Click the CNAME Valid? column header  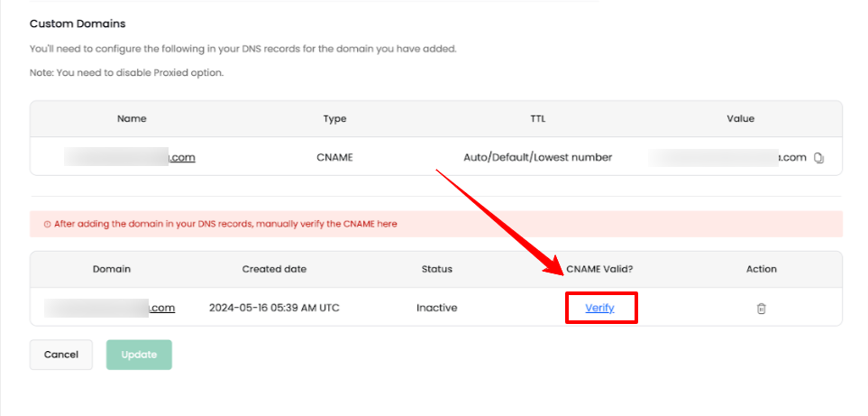click(599, 269)
